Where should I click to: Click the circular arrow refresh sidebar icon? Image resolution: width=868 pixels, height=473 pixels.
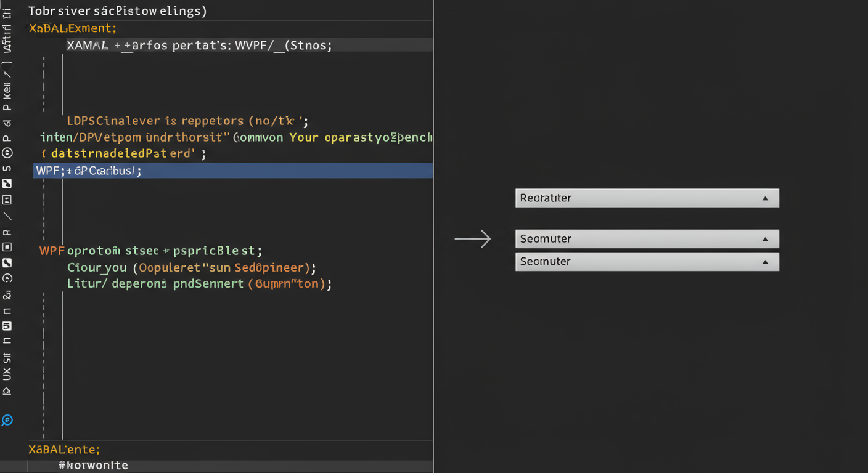tap(7, 278)
